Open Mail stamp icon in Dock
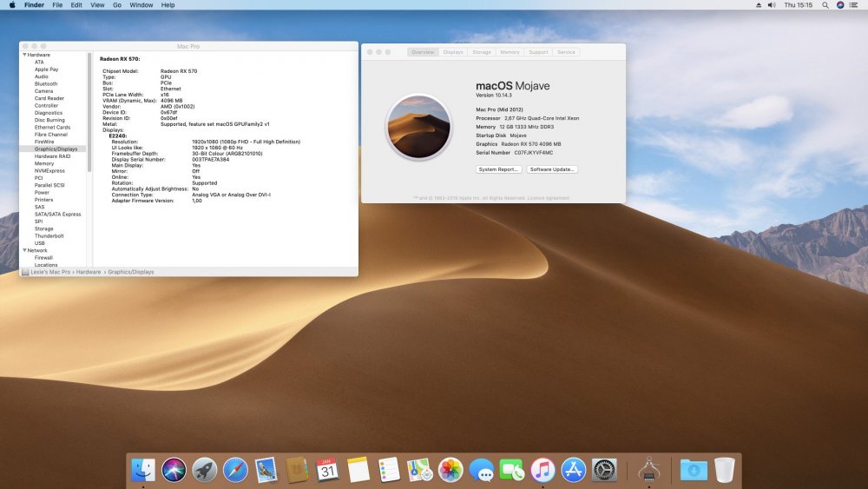The image size is (868, 489). pos(266,470)
